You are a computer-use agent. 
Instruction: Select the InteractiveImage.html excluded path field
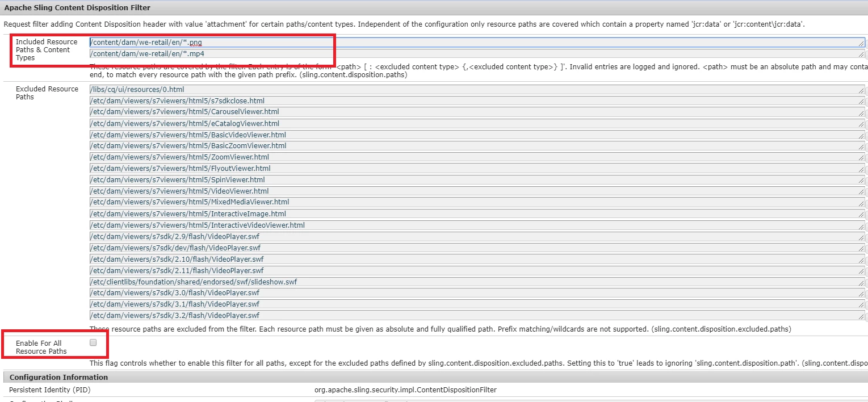tap(477, 214)
